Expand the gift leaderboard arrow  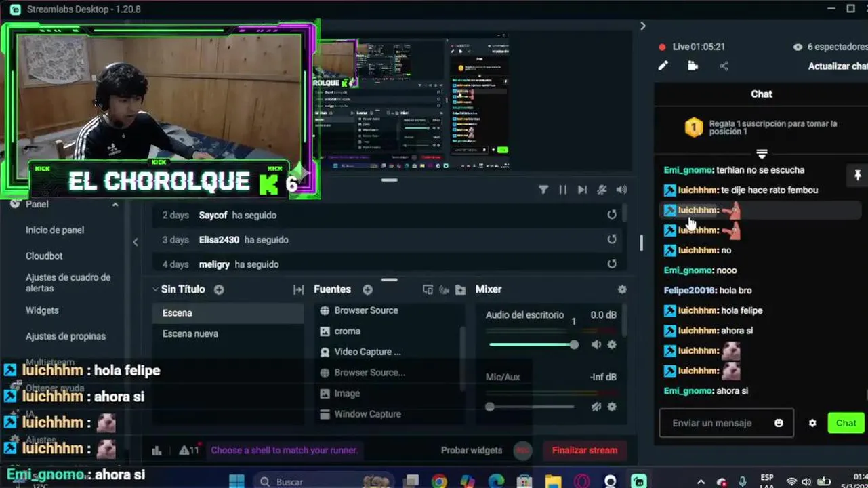pyautogui.click(x=762, y=154)
